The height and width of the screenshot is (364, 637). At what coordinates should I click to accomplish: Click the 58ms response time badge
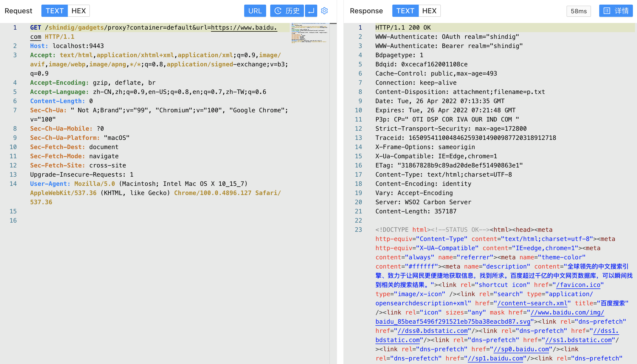click(x=579, y=11)
